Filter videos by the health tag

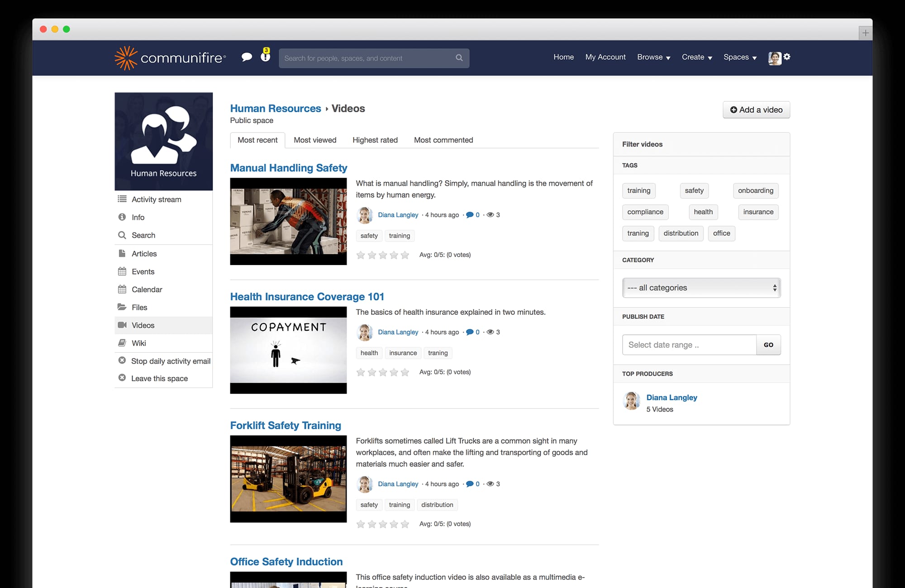[x=703, y=212]
